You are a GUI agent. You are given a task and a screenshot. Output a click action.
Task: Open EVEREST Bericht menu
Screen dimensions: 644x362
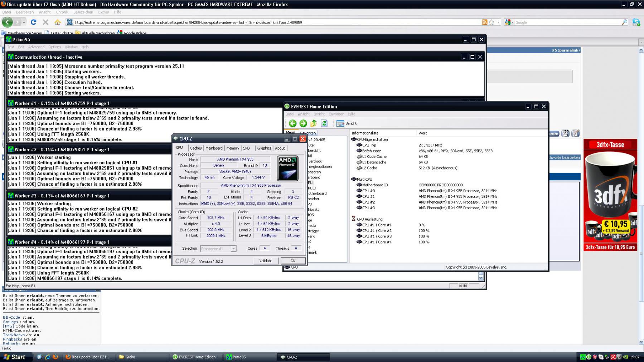tap(319, 114)
